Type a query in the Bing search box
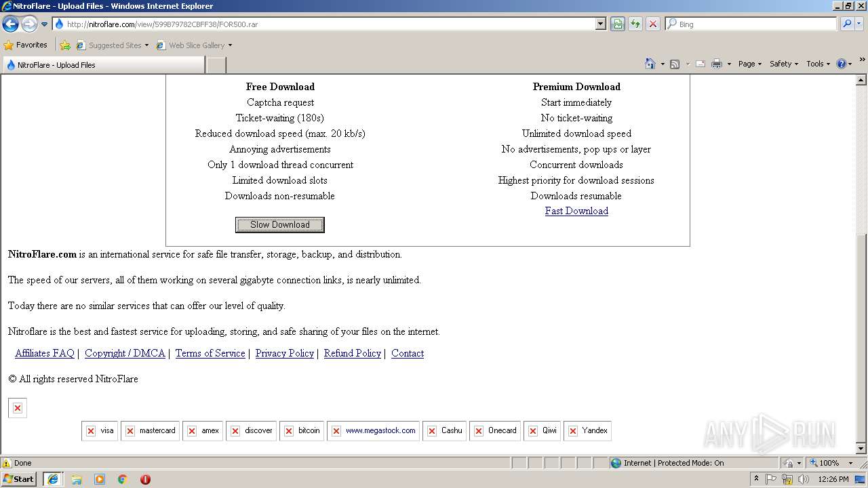 click(x=756, y=24)
